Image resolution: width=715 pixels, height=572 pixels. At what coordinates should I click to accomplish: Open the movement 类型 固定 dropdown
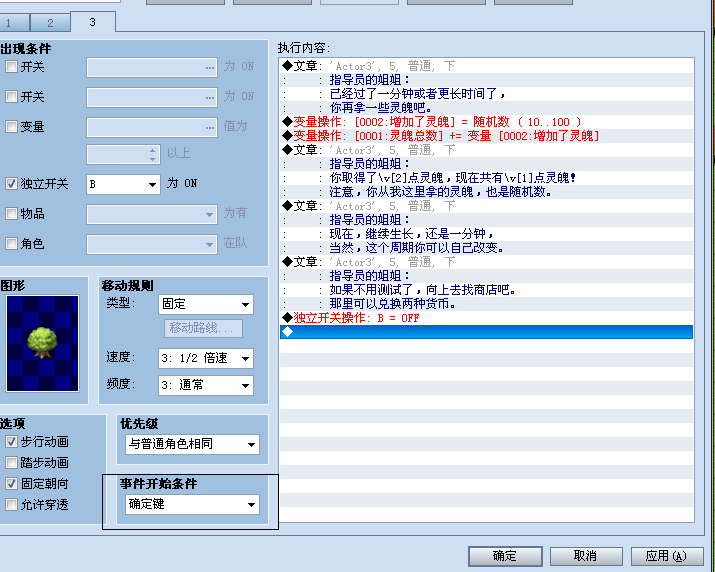tap(206, 304)
